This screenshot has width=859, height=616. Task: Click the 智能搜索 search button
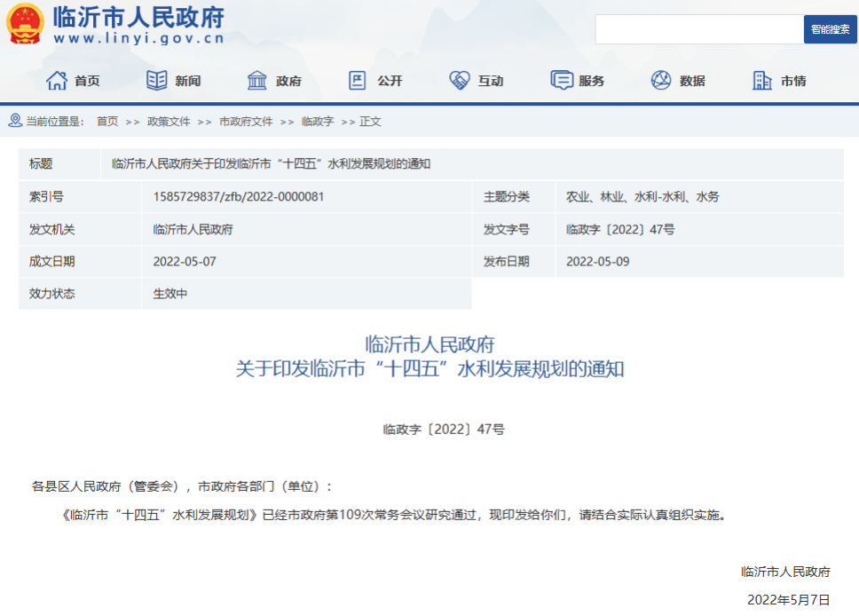tap(829, 29)
